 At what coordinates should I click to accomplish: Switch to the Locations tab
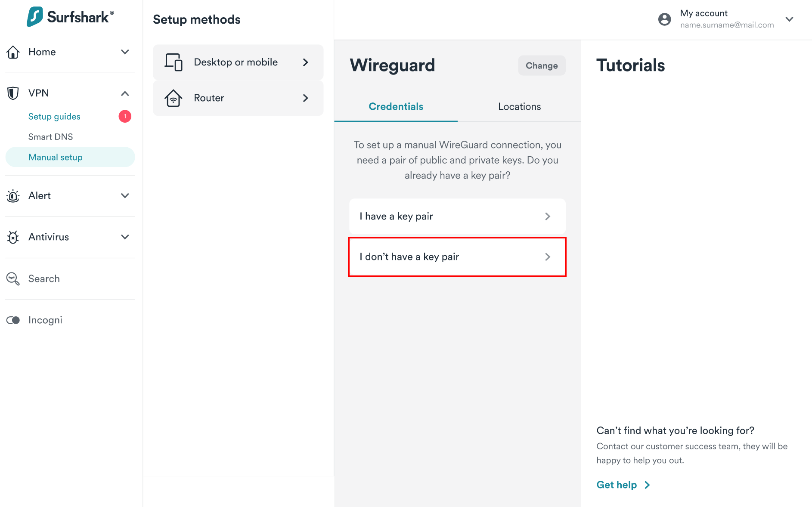[519, 107]
